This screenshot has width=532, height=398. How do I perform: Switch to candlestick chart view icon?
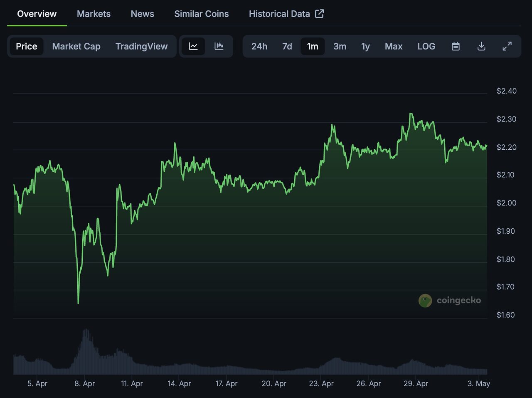pos(219,46)
